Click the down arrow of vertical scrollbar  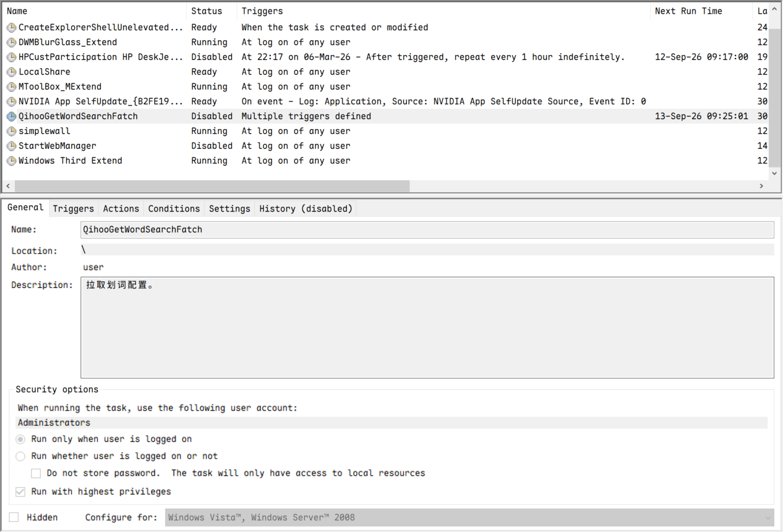774,174
